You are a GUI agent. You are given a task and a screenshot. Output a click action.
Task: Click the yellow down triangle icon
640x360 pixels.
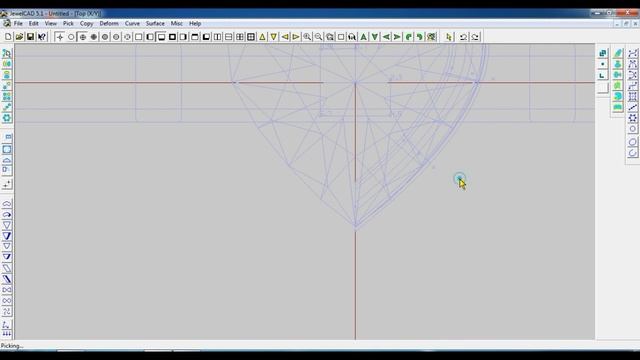click(273, 37)
